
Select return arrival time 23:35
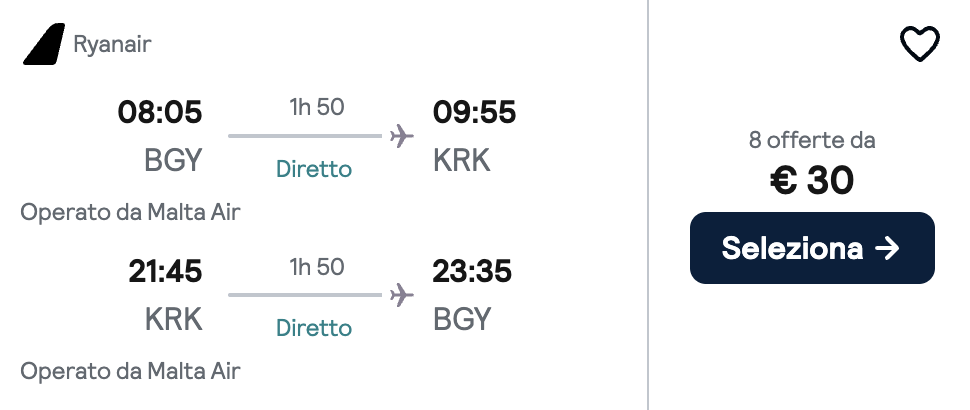474,272
